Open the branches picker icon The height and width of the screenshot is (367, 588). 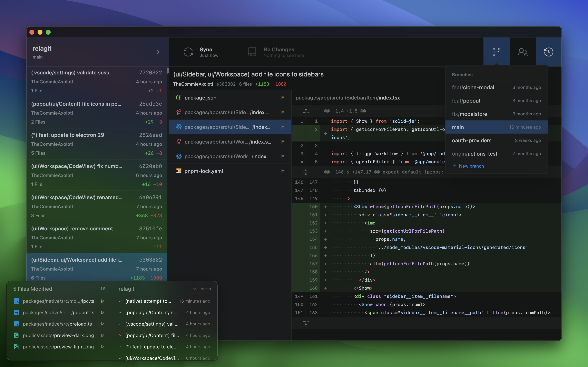pos(496,52)
